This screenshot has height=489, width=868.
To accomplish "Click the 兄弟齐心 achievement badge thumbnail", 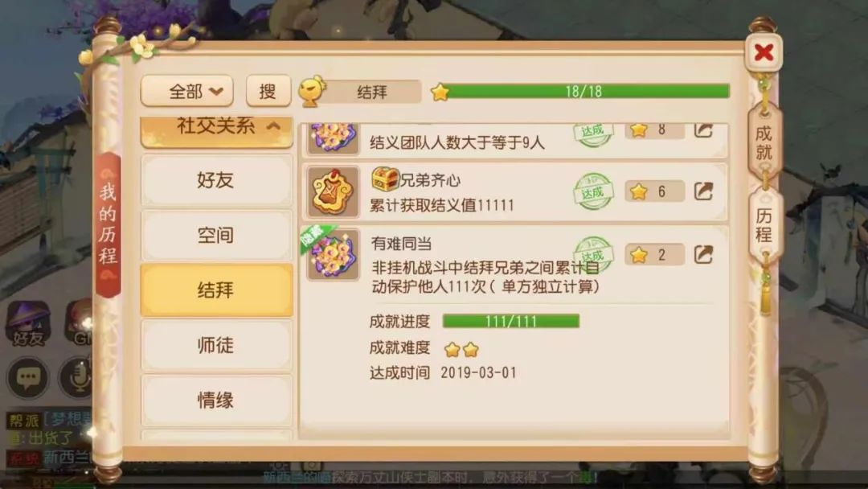I will coord(333,192).
